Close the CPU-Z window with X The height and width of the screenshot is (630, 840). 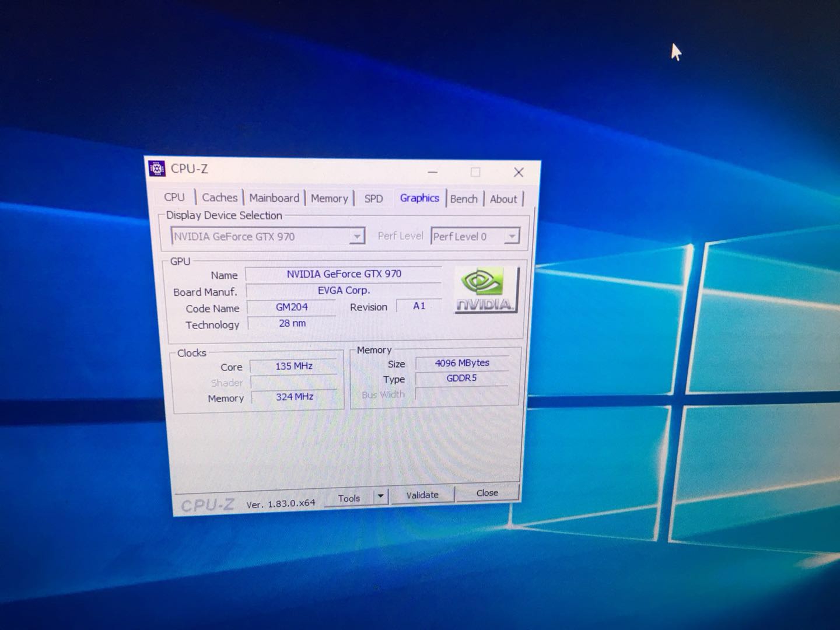click(x=518, y=172)
